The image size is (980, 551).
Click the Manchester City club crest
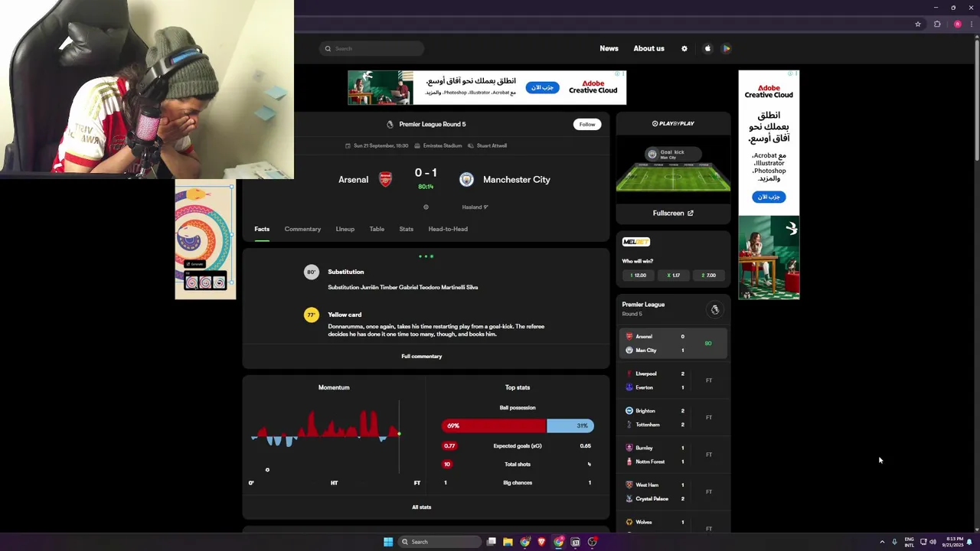pos(466,179)
